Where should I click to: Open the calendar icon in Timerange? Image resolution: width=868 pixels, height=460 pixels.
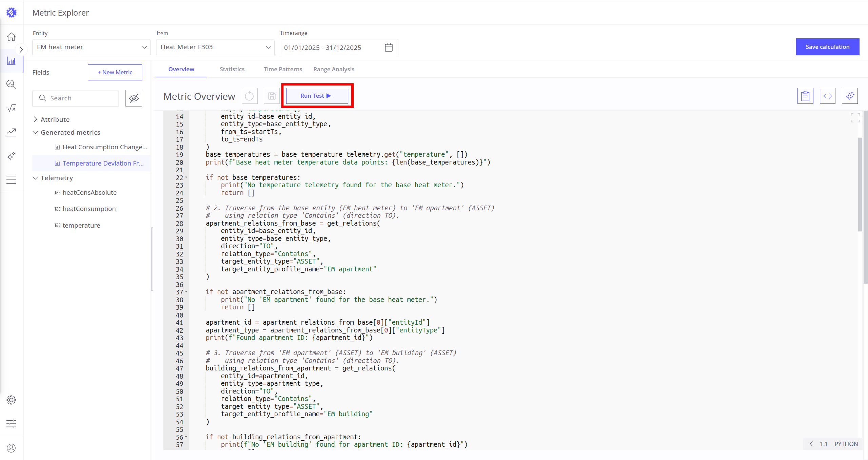[389, 47]
